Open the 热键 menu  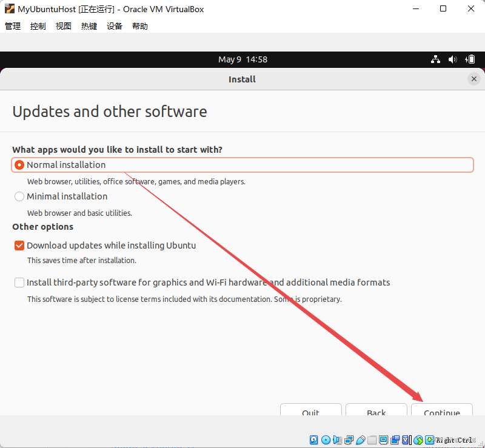click(89, 26)
